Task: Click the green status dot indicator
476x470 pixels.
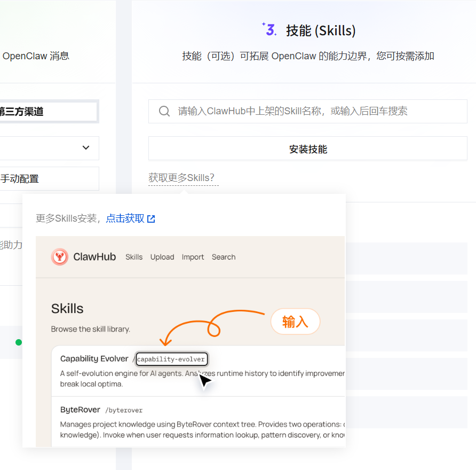Action: tap(19, 342)
